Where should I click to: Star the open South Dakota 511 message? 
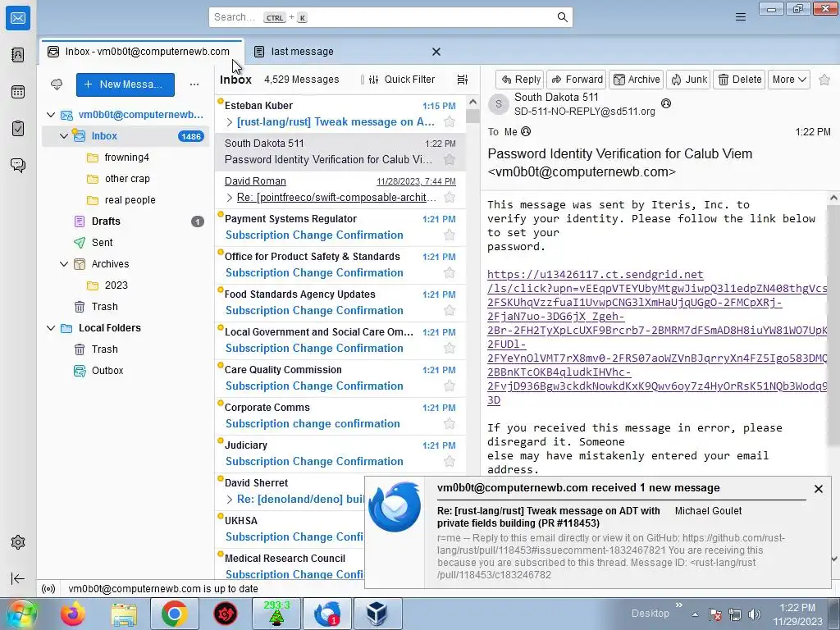(x=824, y=80)
